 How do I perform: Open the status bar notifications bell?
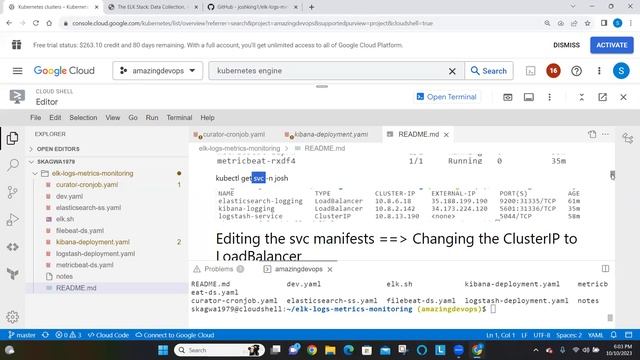(x=613, y=335)
